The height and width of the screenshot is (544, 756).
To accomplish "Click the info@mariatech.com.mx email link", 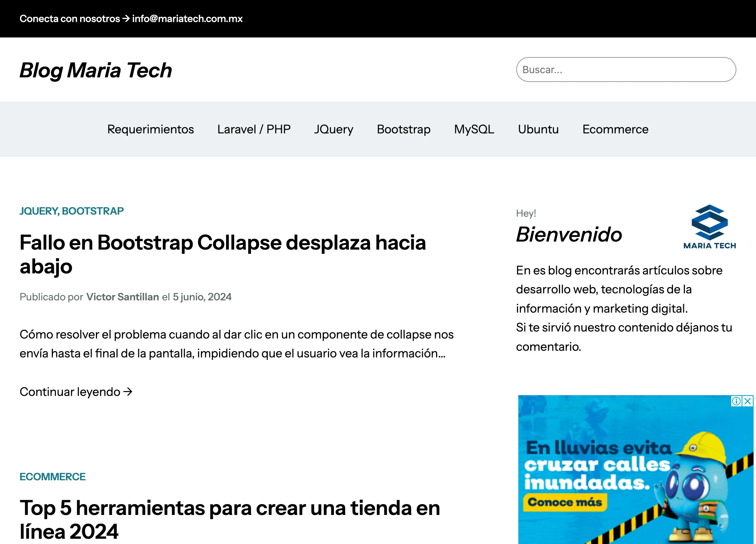I will [x=187, y=19].
